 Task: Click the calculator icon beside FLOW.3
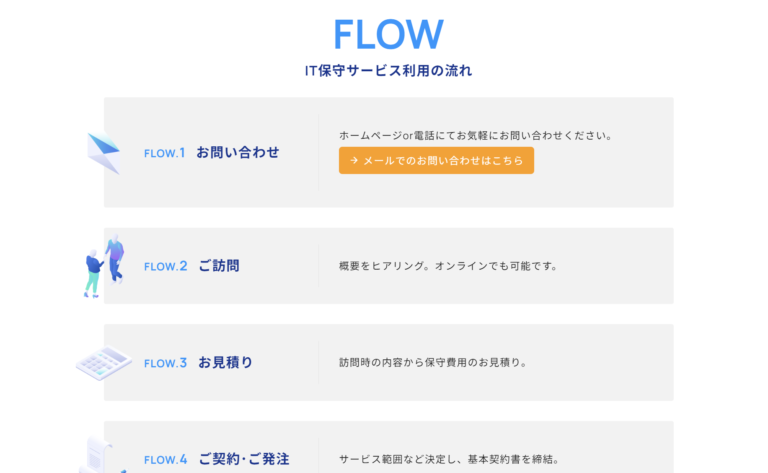[104, 362]
